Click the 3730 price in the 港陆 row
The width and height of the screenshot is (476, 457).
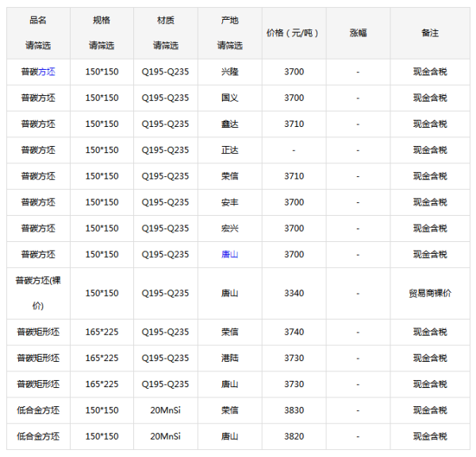(x=294, y=358)
